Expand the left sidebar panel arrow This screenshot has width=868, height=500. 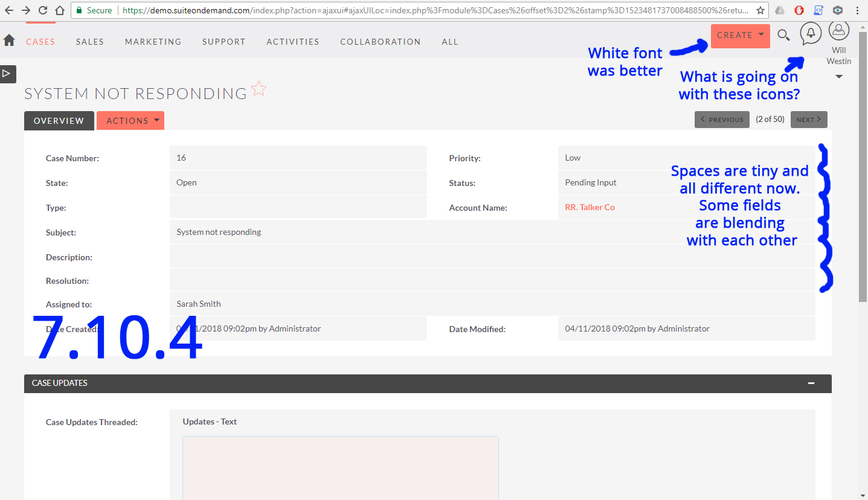click(7, 74)
